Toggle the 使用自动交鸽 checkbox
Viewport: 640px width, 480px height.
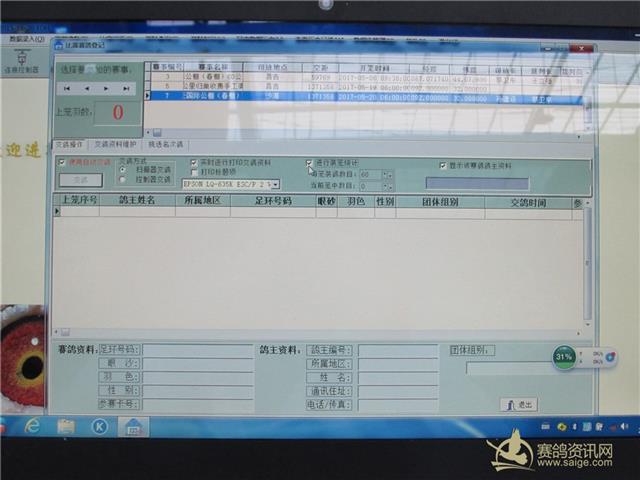point(62,162)
